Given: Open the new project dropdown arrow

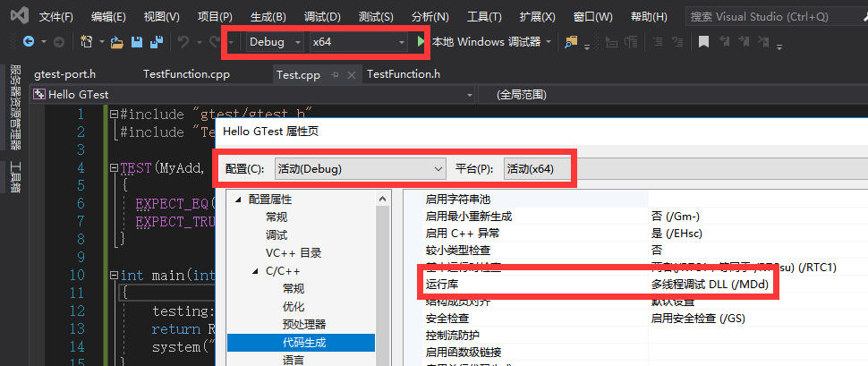Looking at the screenshot, I should point(101,41).
